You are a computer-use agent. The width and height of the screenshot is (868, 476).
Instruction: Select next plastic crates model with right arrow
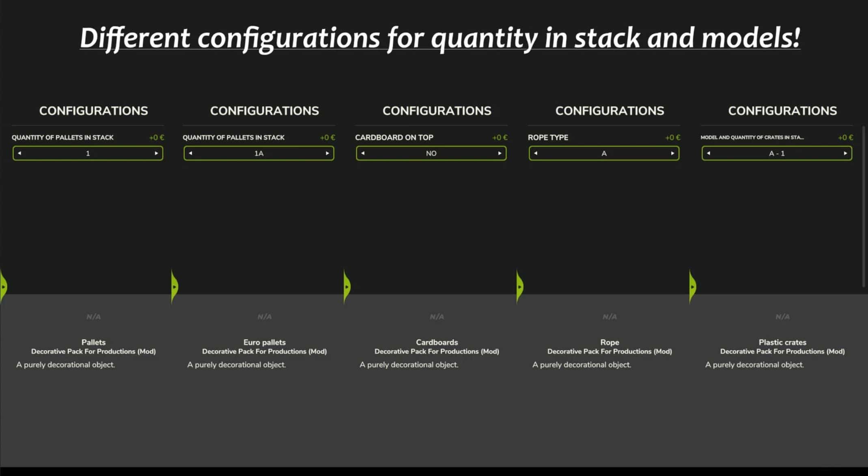pyautogui.click(x=845, y=153)
